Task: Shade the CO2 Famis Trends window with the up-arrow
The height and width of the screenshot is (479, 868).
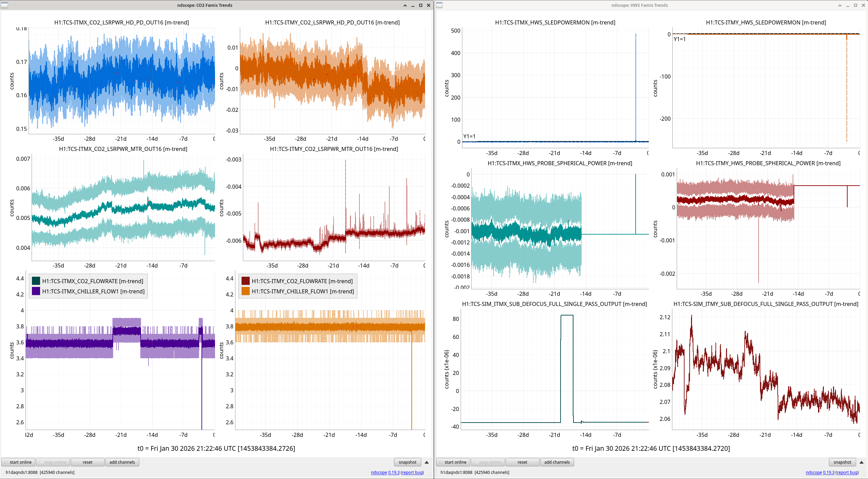Action: (x=405, y=5)
